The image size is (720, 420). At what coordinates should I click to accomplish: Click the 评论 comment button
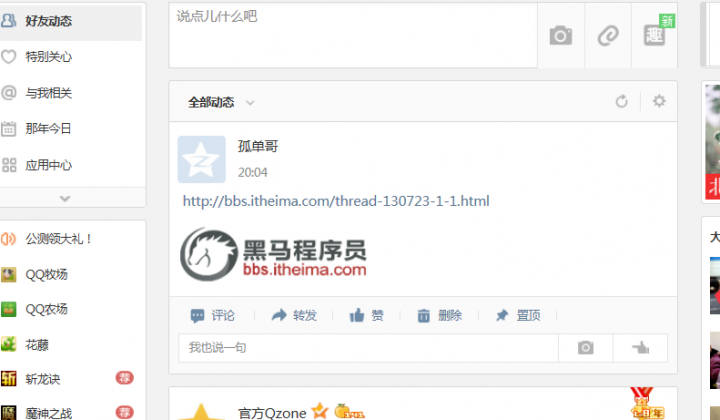click(213, 315)
